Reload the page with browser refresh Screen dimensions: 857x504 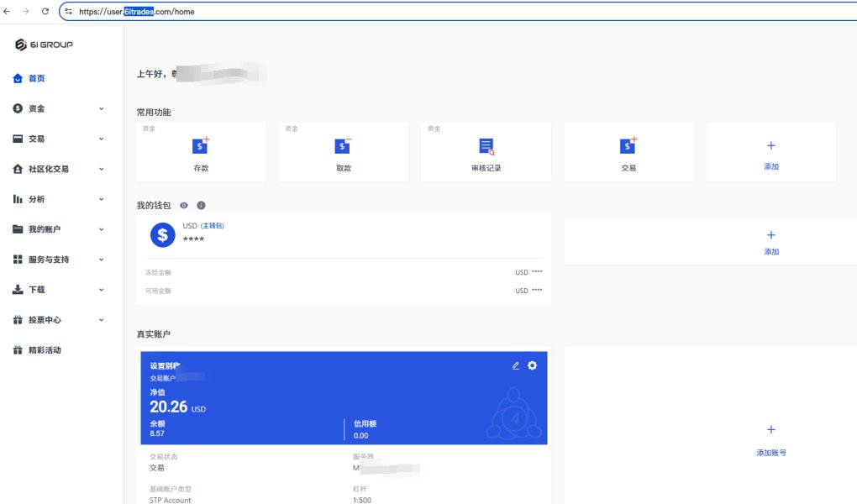pyautogui.click(x=45, y=12)
